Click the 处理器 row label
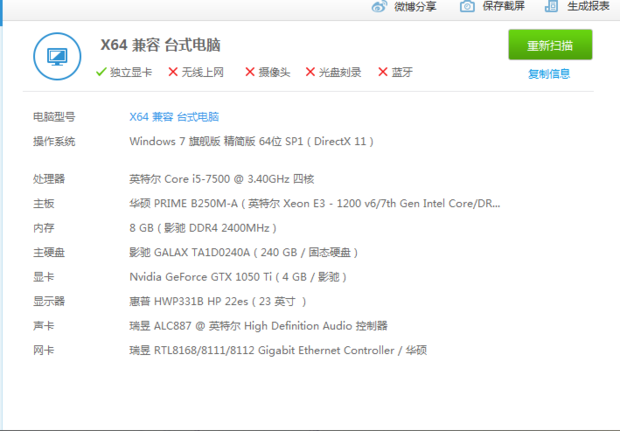 [49, 179]
